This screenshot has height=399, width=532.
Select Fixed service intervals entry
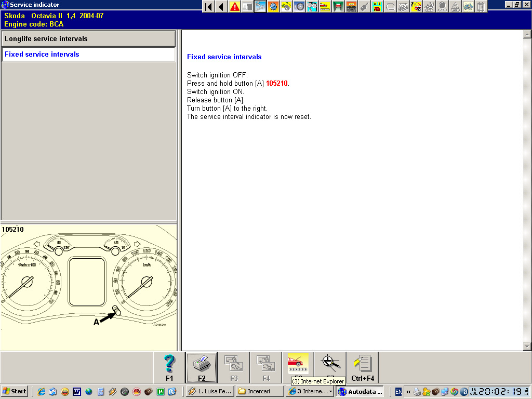(89, 55)
